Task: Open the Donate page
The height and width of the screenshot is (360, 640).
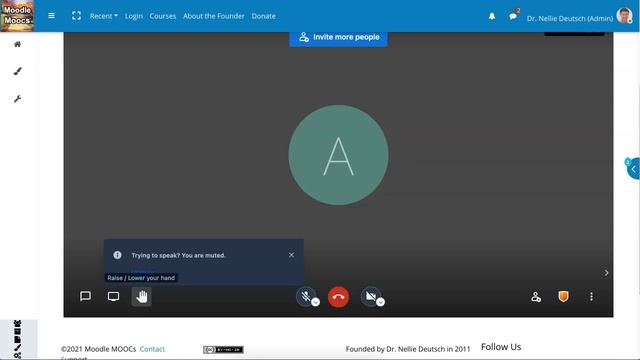Action: coord(263,16)
